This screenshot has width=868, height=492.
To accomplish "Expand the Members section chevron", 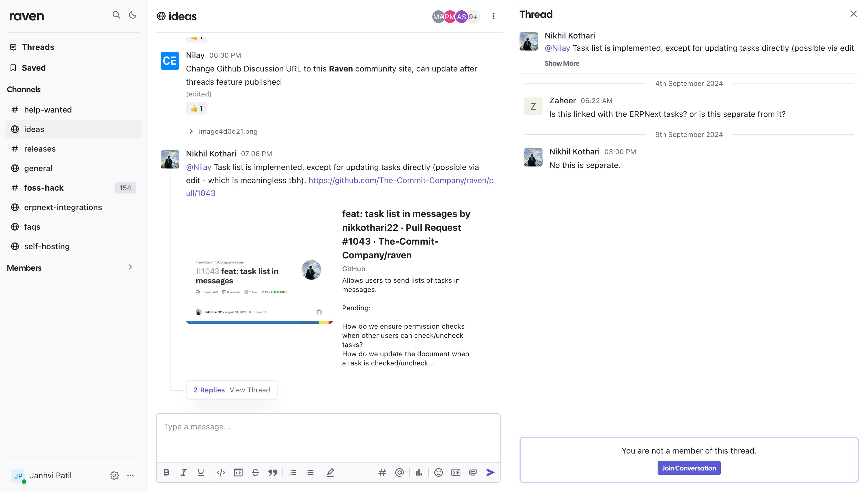I will point(130,267).
